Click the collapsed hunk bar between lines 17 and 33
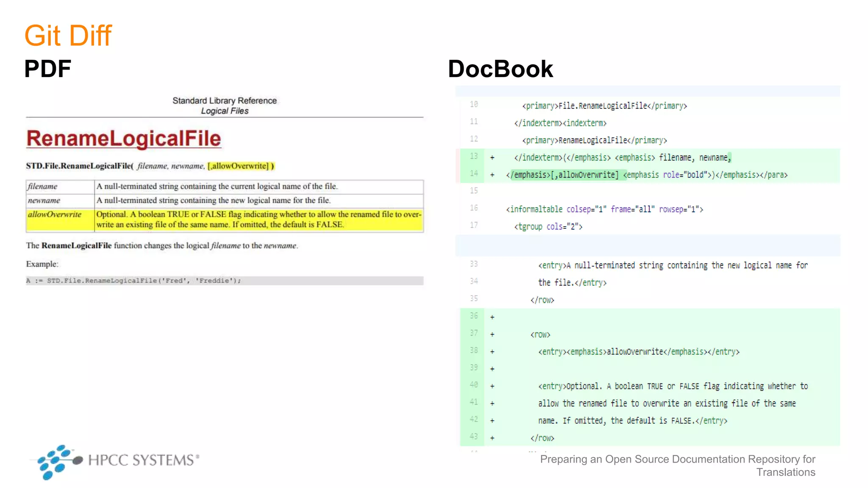The height and width of the screenshot is (488, 868). pos(648,245)
